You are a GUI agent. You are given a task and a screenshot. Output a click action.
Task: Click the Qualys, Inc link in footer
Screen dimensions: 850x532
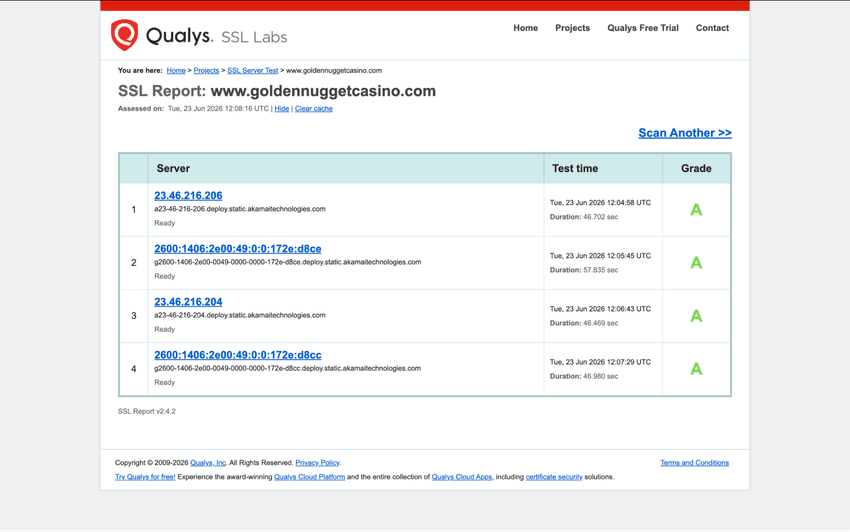(208, 463)
